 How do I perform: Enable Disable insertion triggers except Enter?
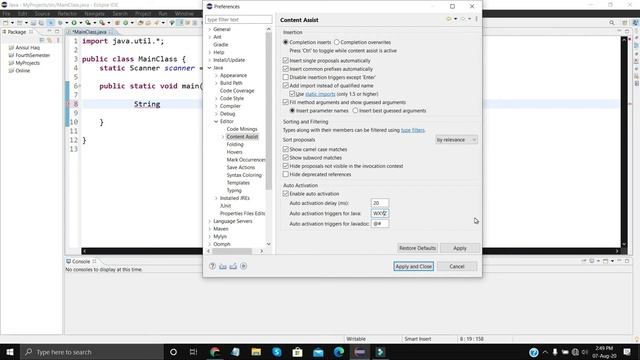click(286, 77)
